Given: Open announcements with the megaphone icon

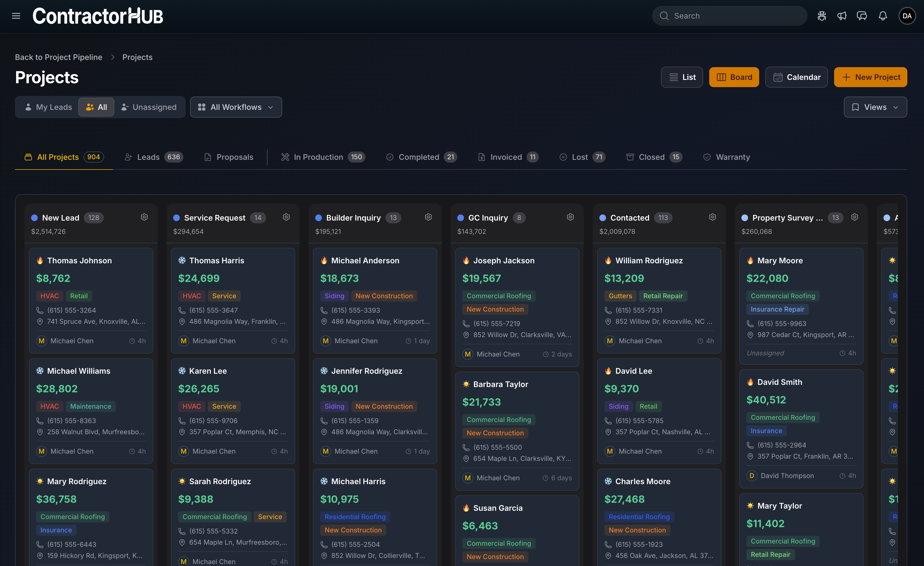Looking at the screenshot, I should 842,16.
